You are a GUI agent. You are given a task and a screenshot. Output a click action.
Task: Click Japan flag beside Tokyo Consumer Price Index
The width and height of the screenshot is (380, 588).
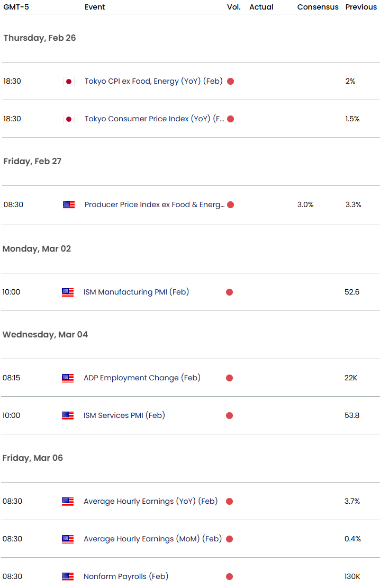(x=68, y=119)
